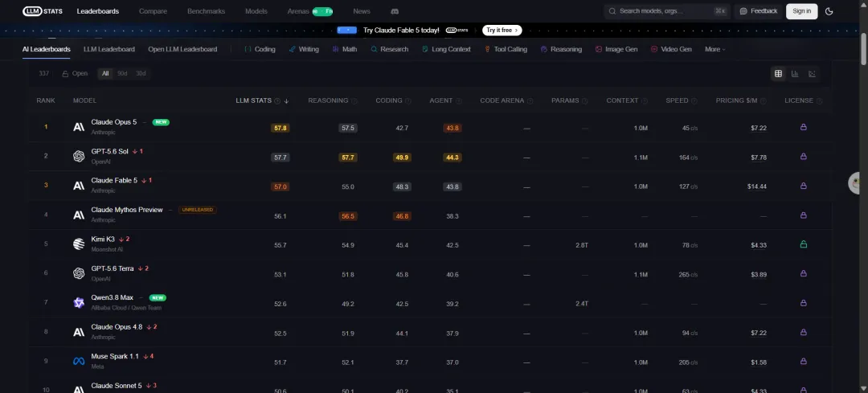The image size is (868, 393).
Task: Click the Try it free banner button
Action: [x=502, y=30]
